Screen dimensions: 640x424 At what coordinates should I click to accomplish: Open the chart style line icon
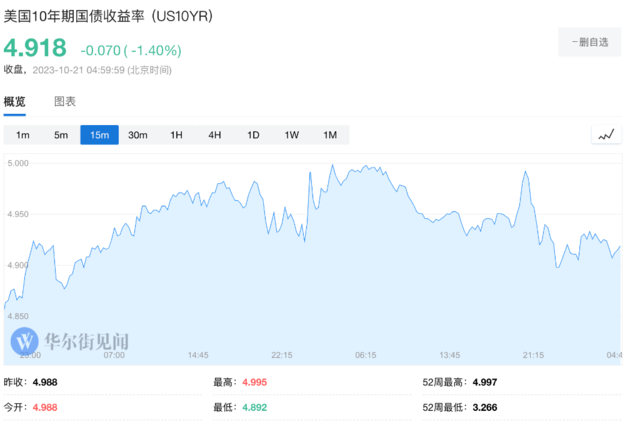(606, 135)
